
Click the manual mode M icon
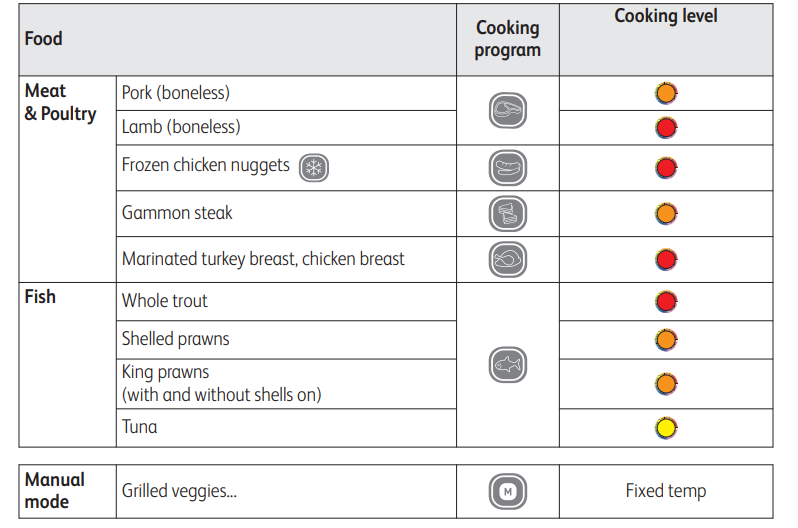click(x=508, y=491)
